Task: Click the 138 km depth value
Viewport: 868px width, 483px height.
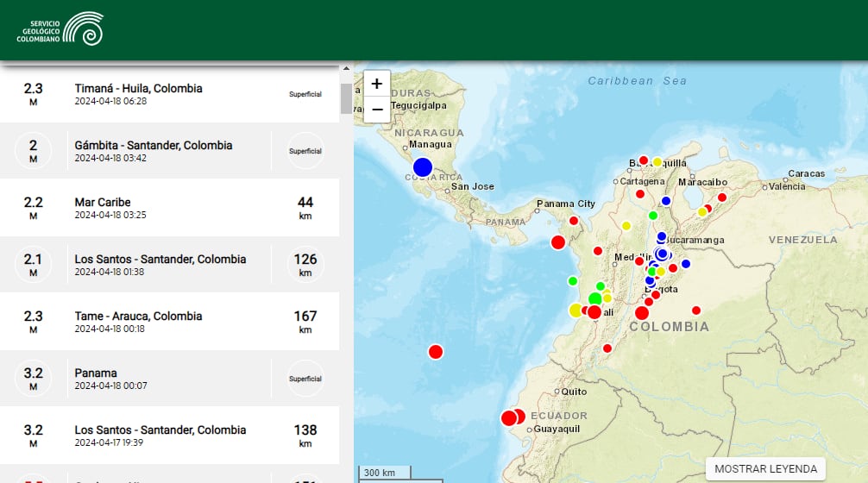Action: (305, 436)
